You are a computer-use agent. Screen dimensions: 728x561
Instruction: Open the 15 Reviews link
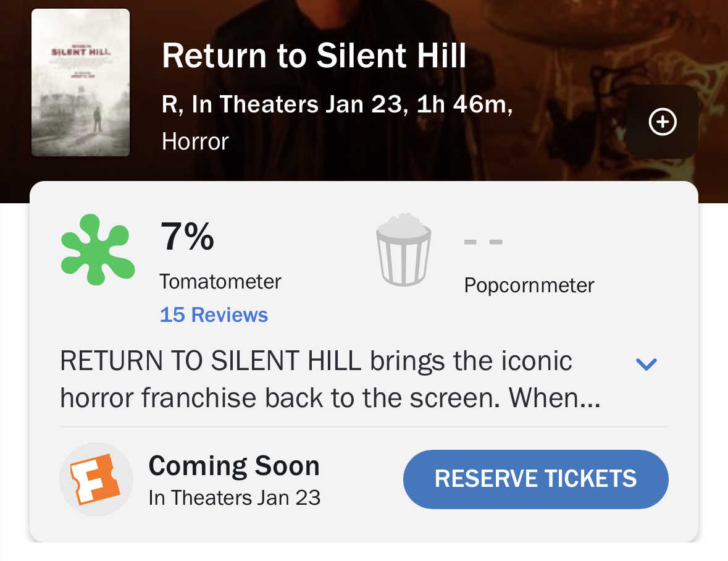[214, 315]
